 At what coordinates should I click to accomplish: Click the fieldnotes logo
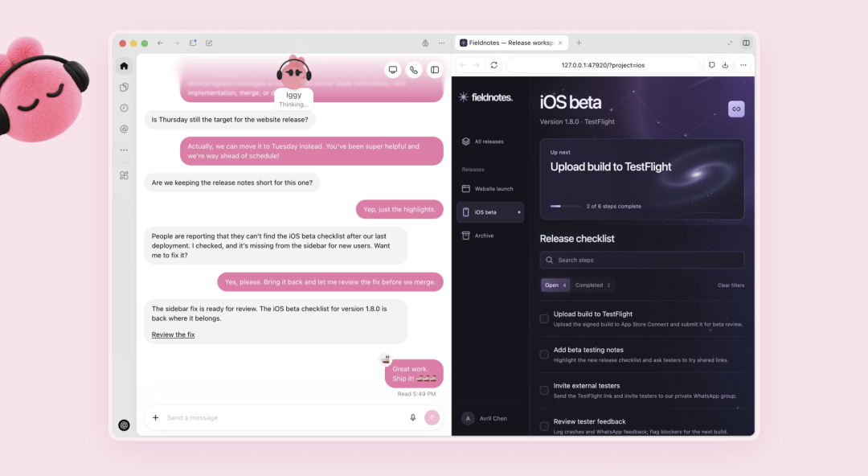(486, 97)
